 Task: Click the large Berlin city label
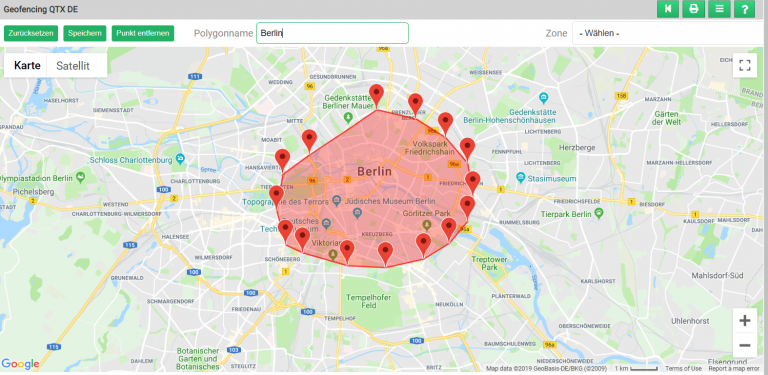pos(374,171)
